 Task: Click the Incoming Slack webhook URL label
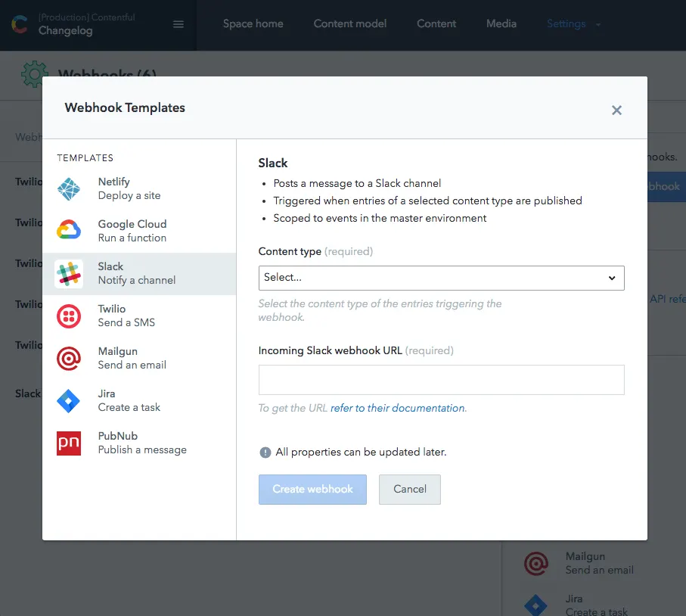tap(330, 350)
